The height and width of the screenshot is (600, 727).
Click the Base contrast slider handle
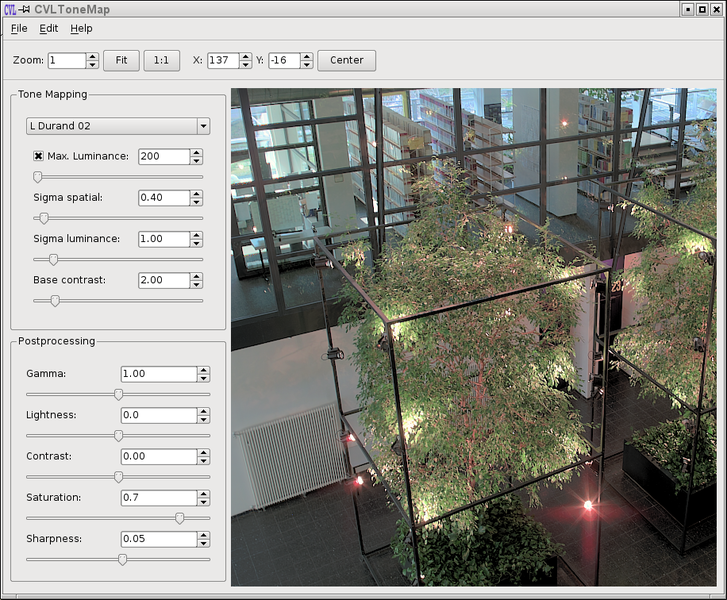pos(55,300)
